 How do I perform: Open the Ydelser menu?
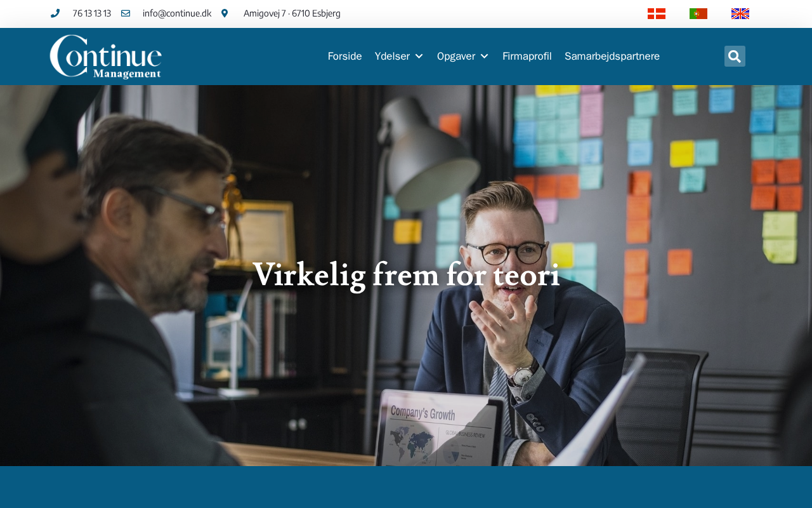coord(393,56)
